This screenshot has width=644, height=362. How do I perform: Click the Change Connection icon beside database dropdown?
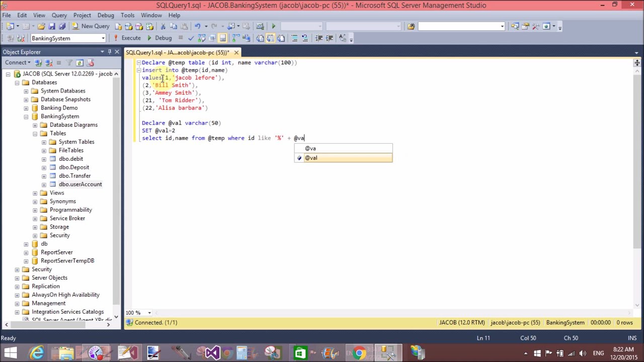(21, 38)
